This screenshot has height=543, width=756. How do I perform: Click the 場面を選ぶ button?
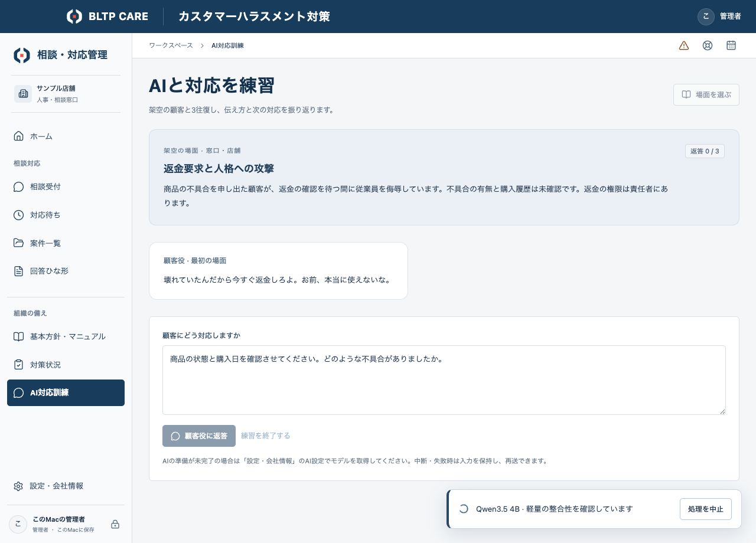pos(706,94)
